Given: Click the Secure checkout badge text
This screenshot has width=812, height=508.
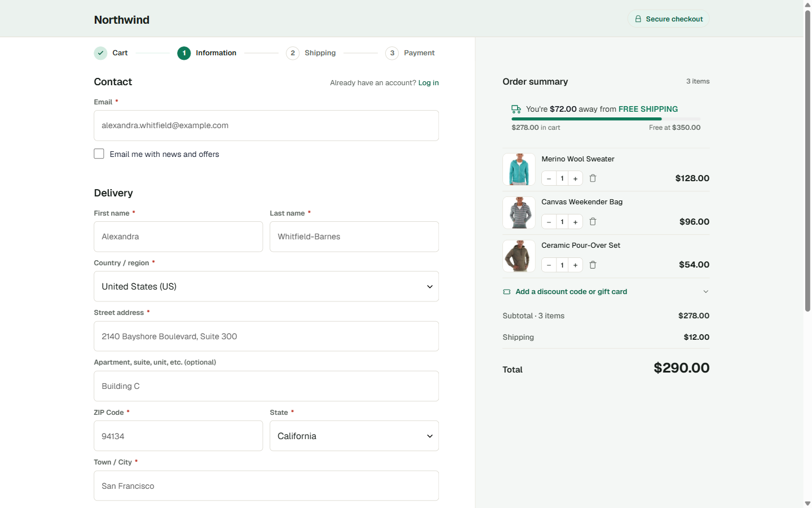Looking at the screenshot, I should [x=674, y=19].
